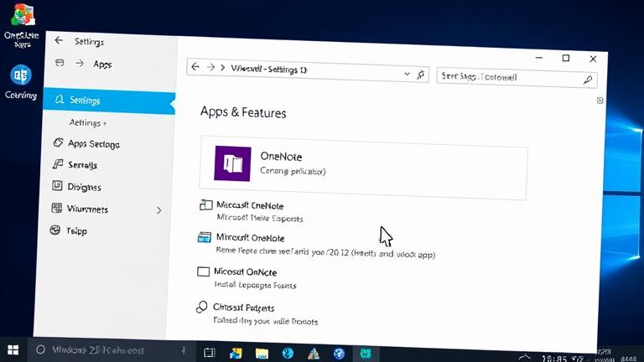
Task: Click address bar back arrow
Action: [x=195, y=66]
